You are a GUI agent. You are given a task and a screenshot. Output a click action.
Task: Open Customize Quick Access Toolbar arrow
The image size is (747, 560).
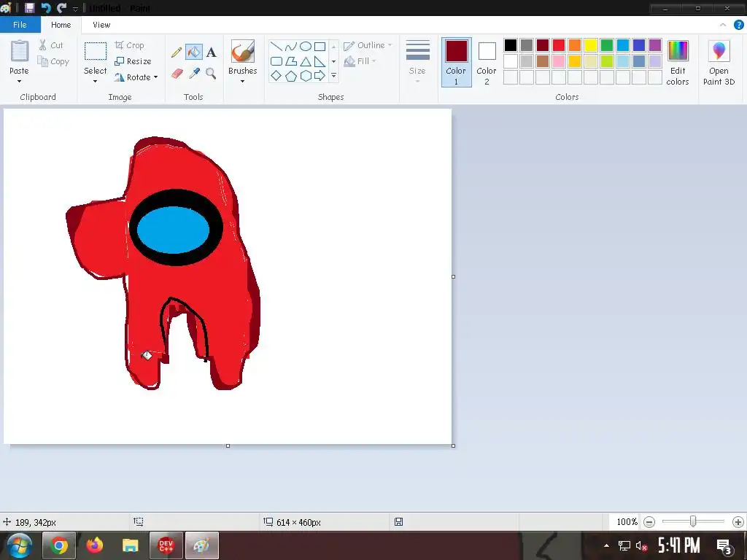75,9
